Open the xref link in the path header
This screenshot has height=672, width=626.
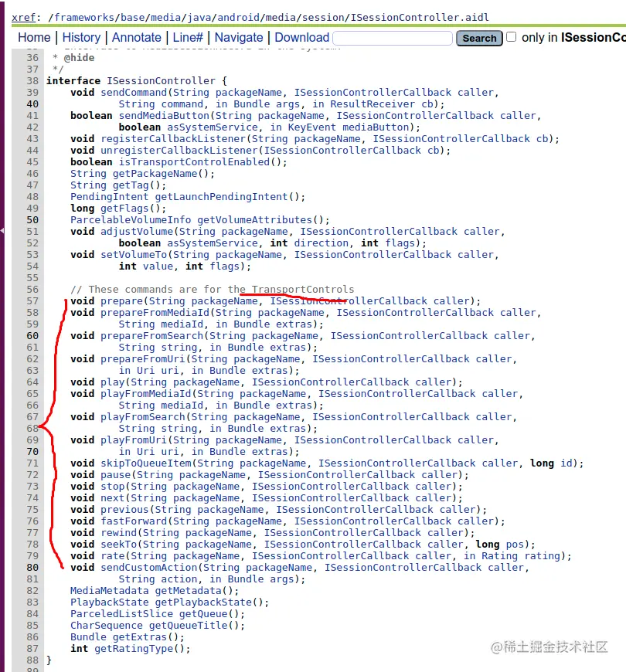23,17
